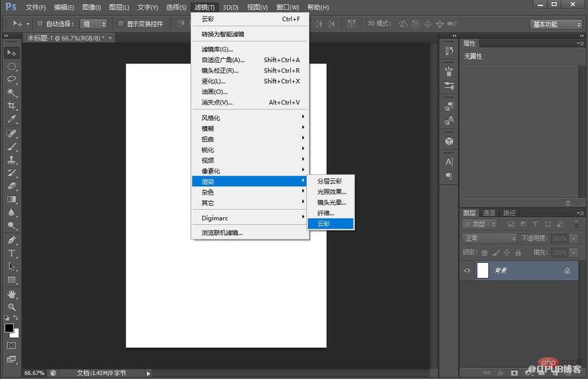Viewport: 588px width, 379px height.
Task: Select the Blur tool
Action: 12,212
